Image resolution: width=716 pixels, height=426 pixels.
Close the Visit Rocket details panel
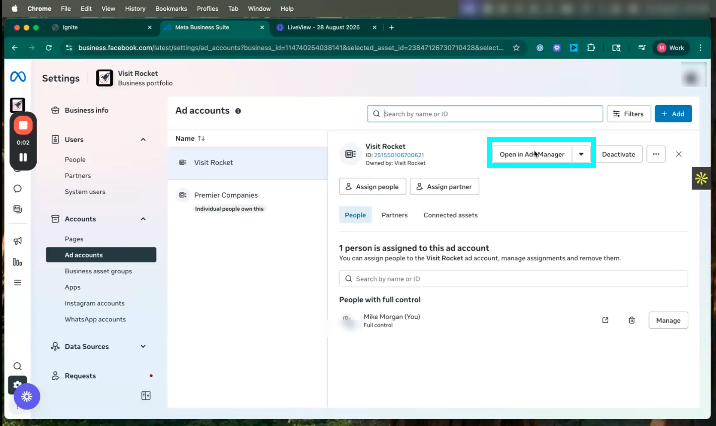click(x=679, y=154)
